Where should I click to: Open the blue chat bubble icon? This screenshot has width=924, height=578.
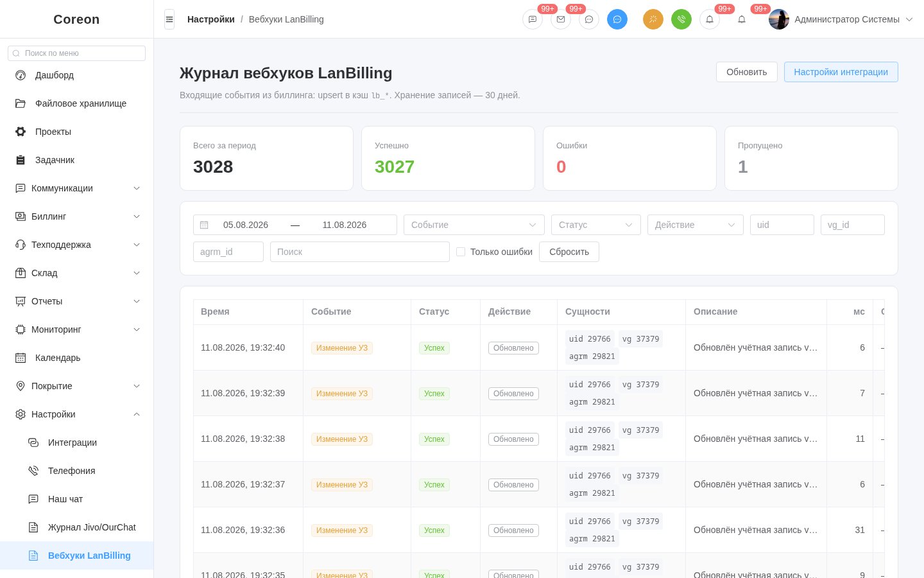[617, 19]
